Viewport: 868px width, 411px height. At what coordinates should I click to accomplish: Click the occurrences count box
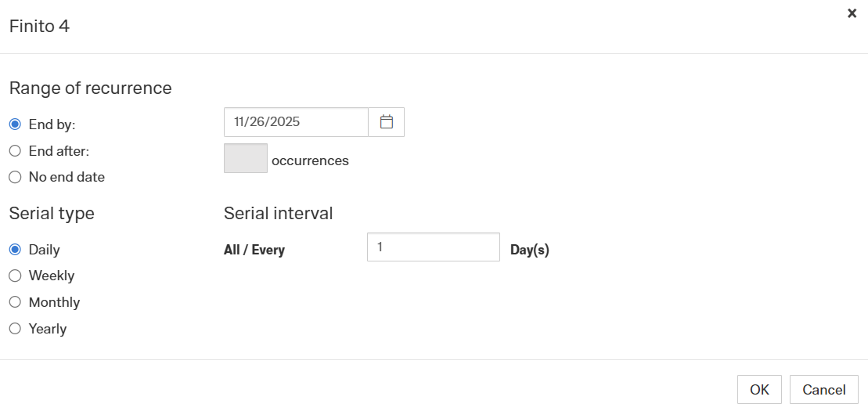[x=245, y=158]
